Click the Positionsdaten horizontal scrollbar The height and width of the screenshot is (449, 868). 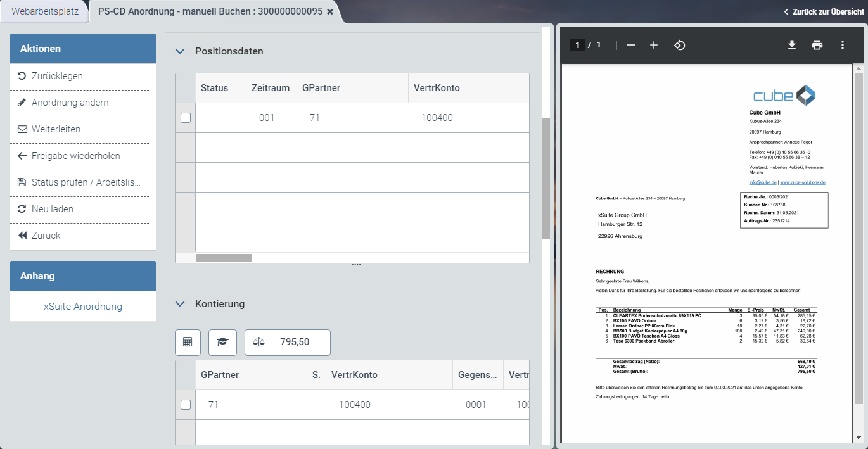click(224, 258)
